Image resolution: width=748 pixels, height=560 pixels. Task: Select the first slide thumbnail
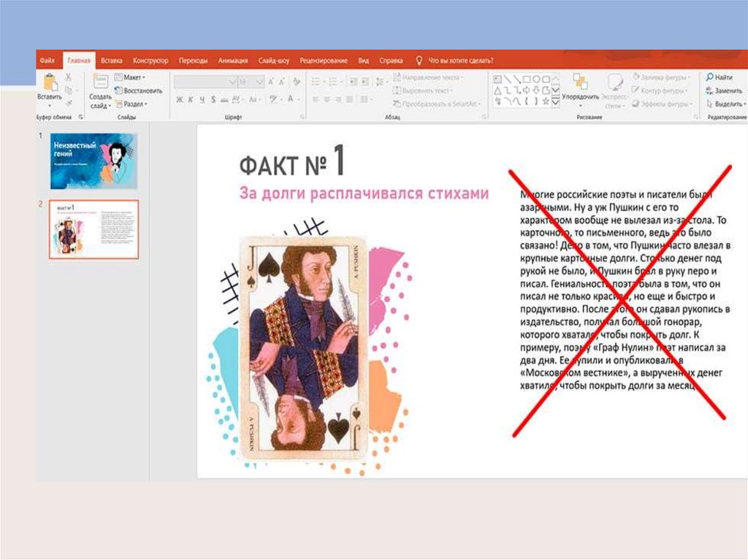tap(93, 161)
